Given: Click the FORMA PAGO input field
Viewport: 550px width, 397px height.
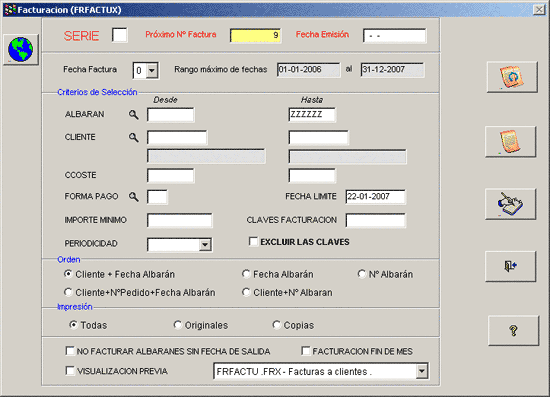Looking at the screenshot, I should click(x=157, y=197).
